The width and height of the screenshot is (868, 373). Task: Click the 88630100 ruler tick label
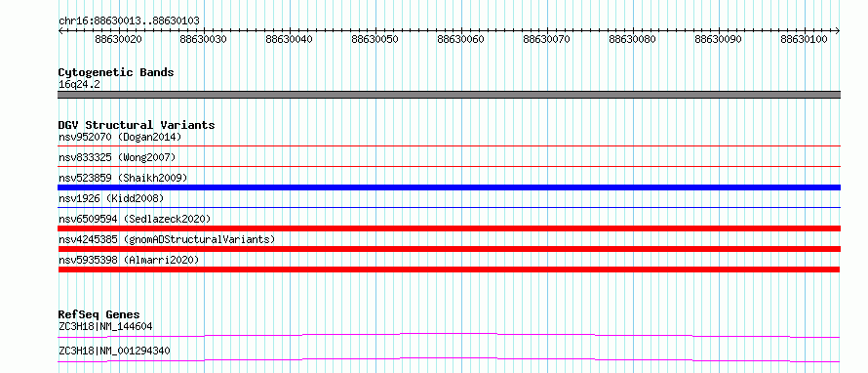pos(805,39)
